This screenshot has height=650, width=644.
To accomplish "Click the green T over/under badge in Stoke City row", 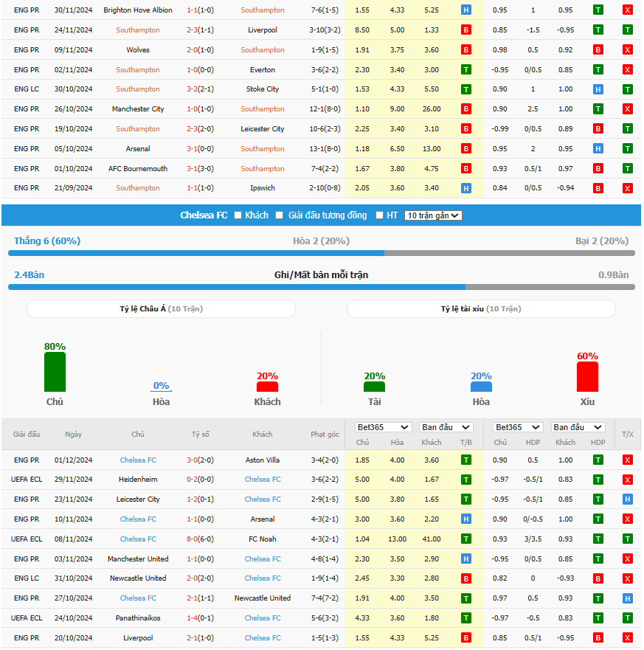I will click(x=628, y=89).
